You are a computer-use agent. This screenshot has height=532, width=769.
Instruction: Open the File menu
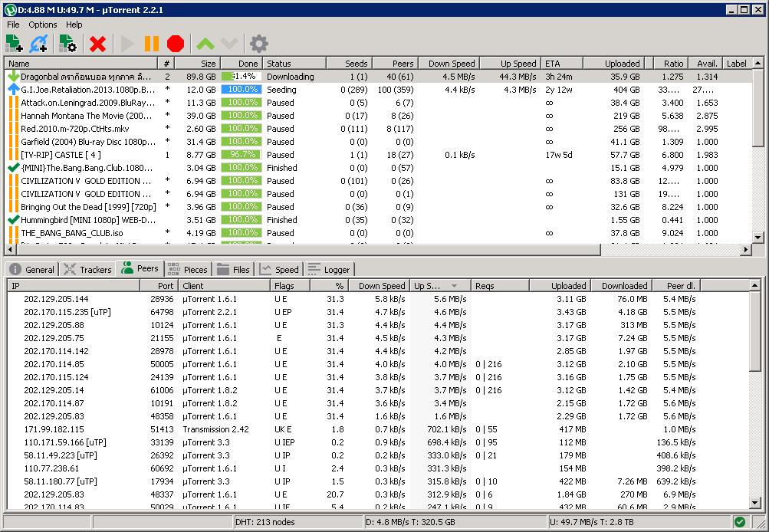13,25
